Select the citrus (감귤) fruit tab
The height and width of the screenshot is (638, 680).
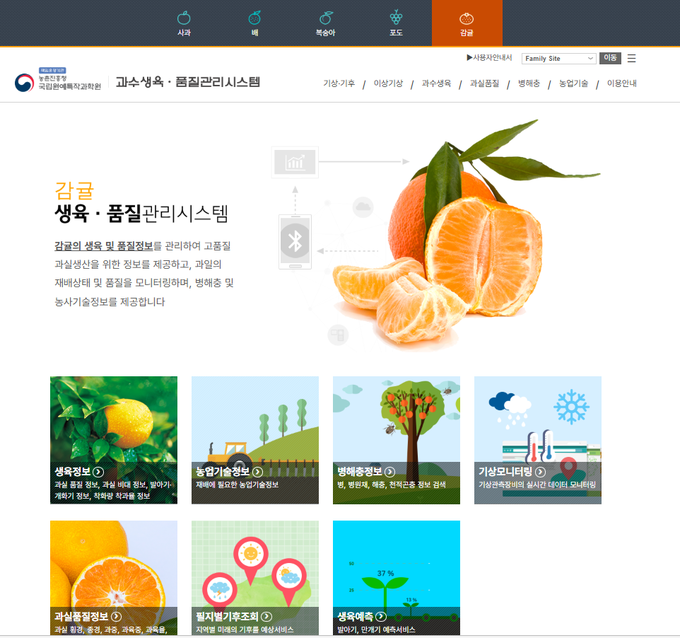coord(467,22)
